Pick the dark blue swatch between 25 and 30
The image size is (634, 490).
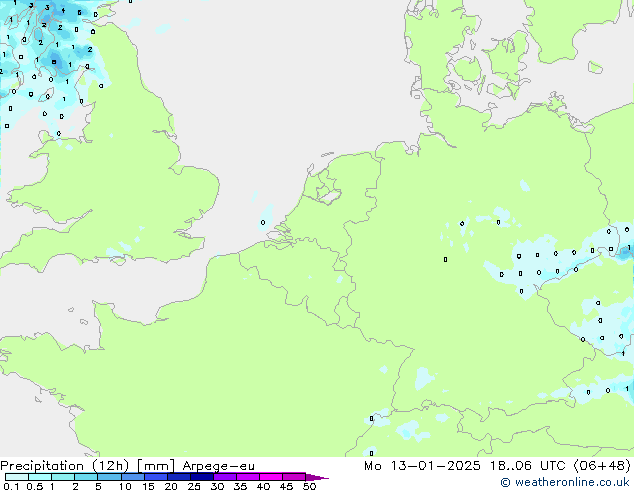202,477
